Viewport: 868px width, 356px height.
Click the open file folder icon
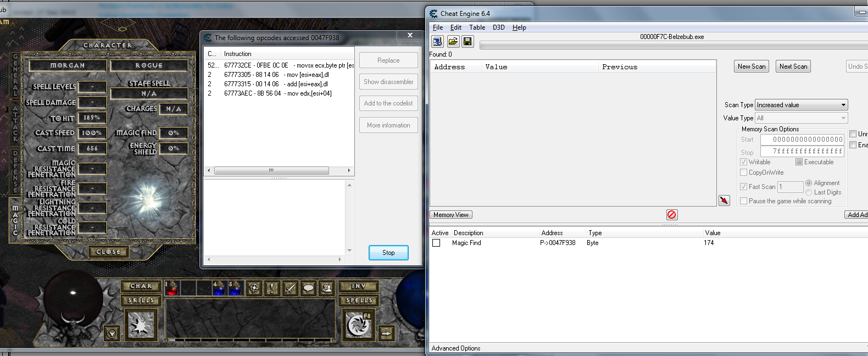[x=453, y=41]
